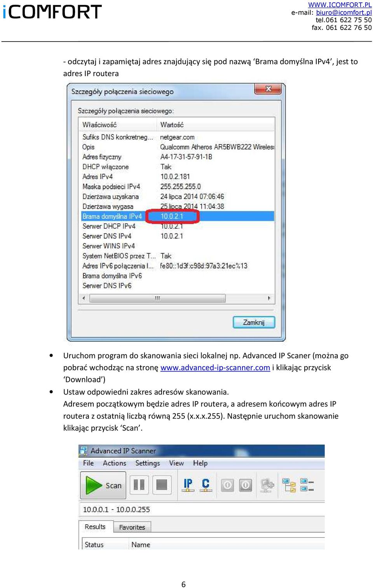The image size is (373, 588).
Task: Click the Qualcomm Atheros adapter description
Action: point(217,147)
